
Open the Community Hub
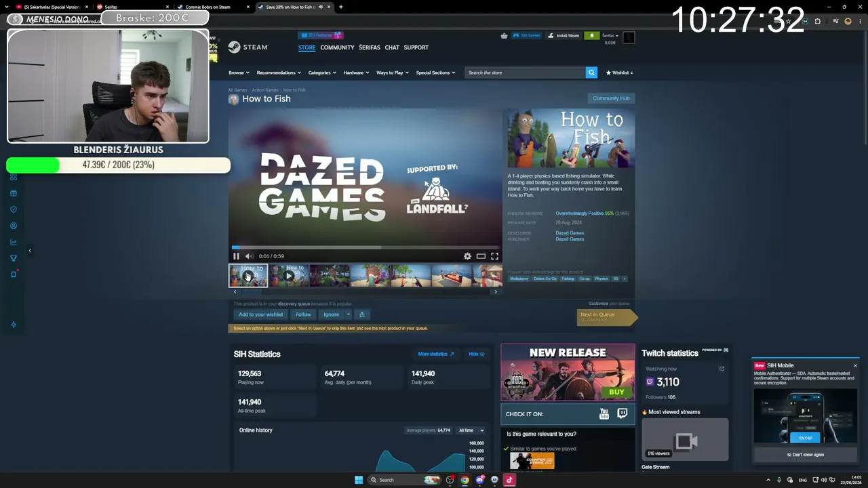tap(611, 98)
